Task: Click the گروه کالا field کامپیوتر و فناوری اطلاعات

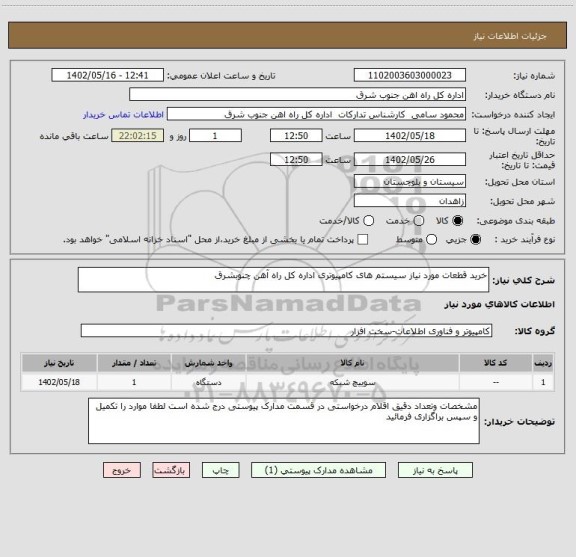Action: (x=286, y=331)
